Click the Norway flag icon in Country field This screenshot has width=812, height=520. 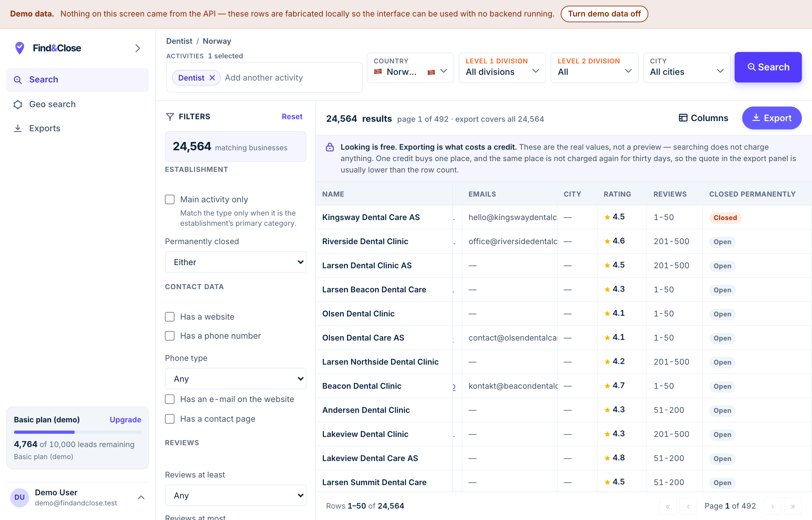click(378, 72)
